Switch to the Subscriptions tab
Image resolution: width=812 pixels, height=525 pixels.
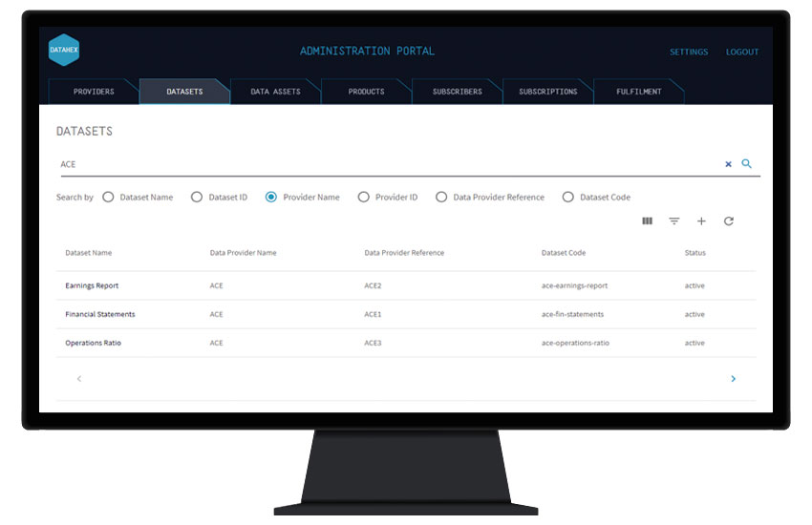pyautogui.click(x=548, y=92)
